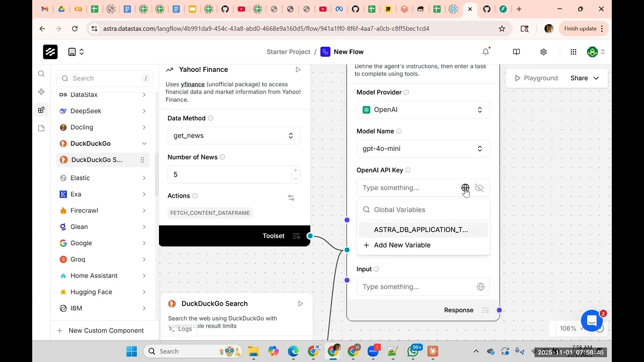Open Starter Project breadcrumb
The image size is (644, 362).
[288, 52]
